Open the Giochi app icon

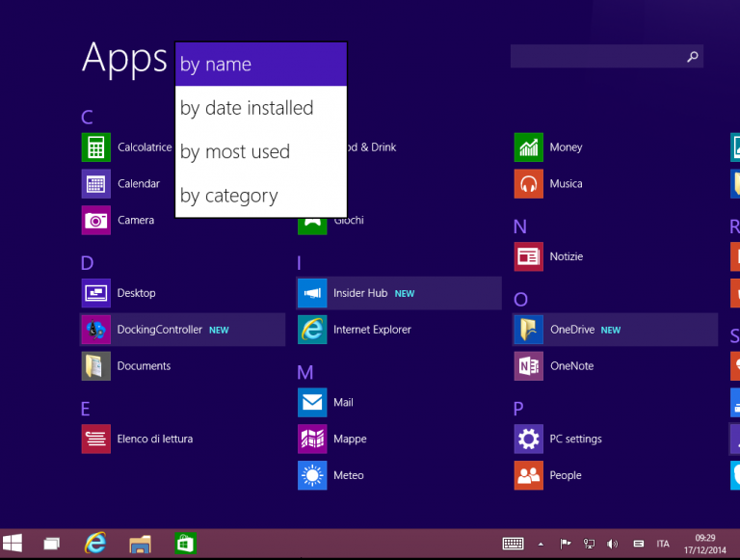pos(312,227)
